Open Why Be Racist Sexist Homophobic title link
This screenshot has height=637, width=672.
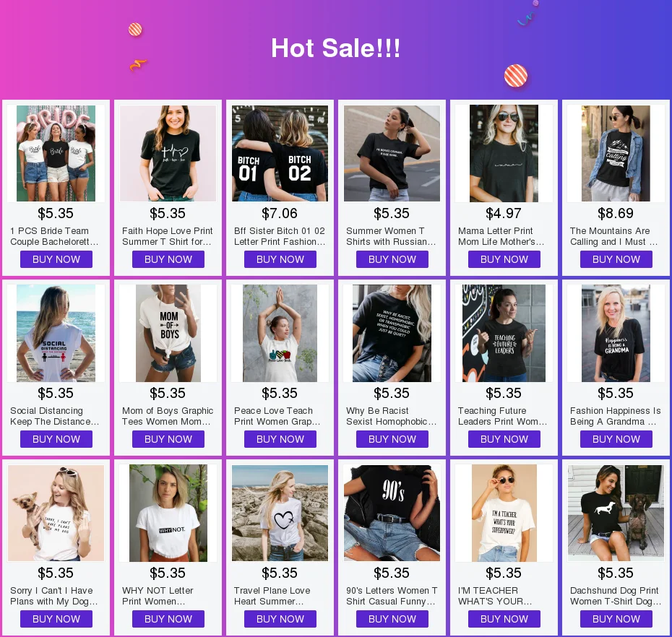[x=392, y=416]
